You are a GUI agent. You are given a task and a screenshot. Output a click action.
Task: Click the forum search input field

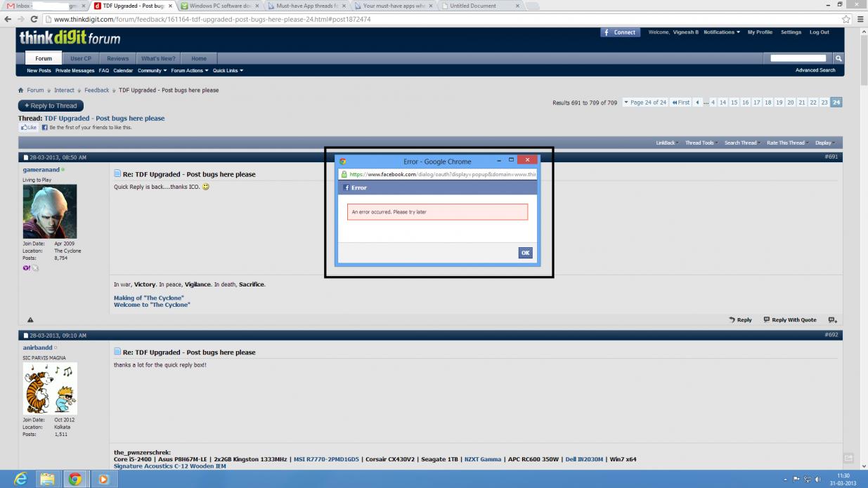tap(798, 58)
